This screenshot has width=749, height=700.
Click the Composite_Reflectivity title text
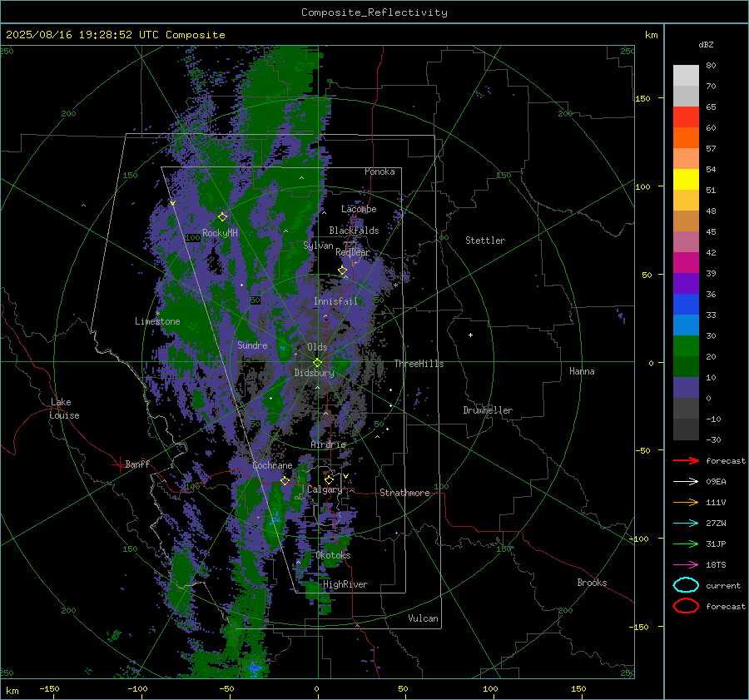(x=374, y=12)
